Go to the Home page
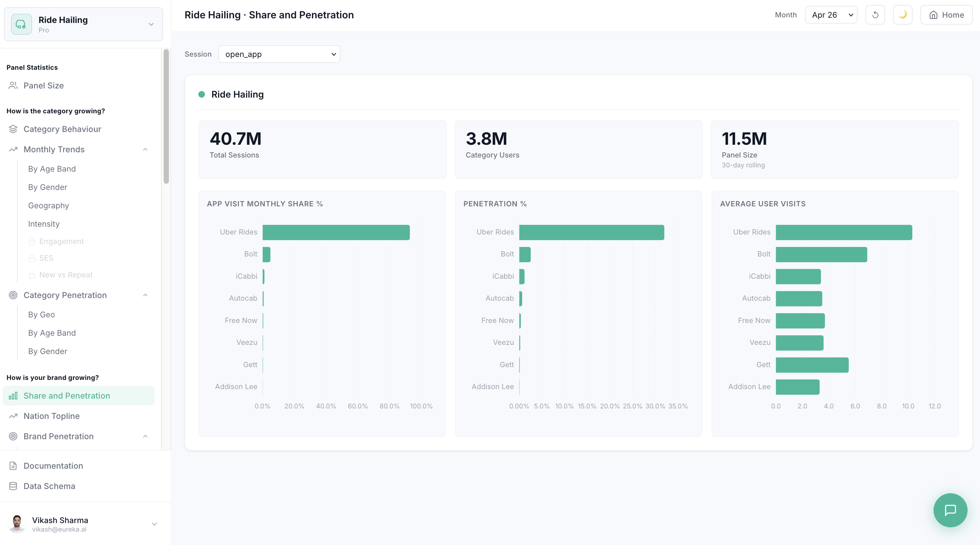 click(946, 15)
